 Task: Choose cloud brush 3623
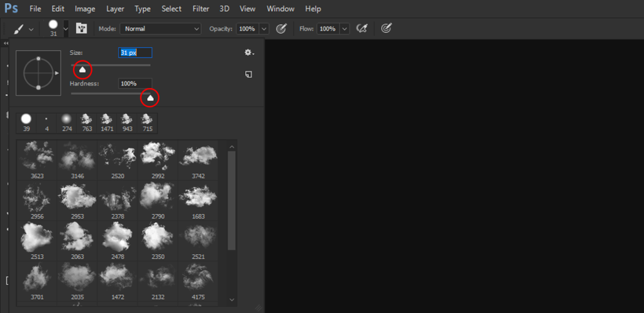click(37, 160)
